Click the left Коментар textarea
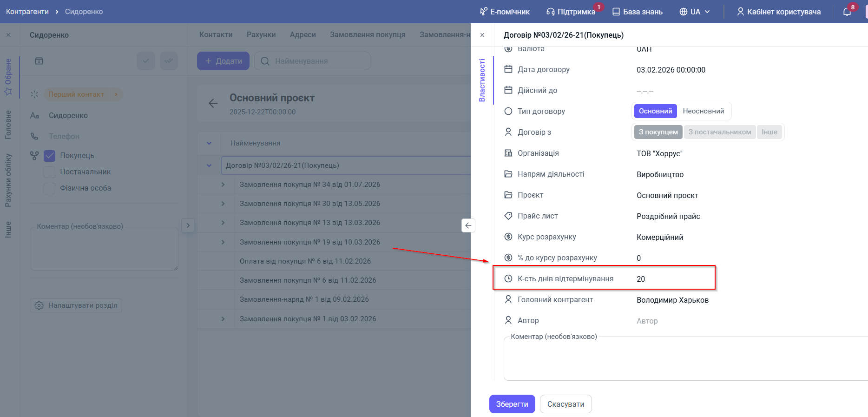868x417 pixels. (x=104, y=249)
